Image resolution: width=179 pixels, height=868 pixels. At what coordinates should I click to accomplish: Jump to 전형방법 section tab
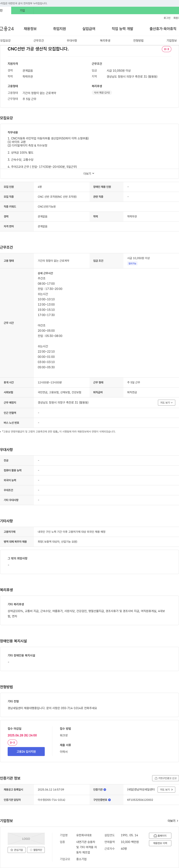tap(138, 41)
